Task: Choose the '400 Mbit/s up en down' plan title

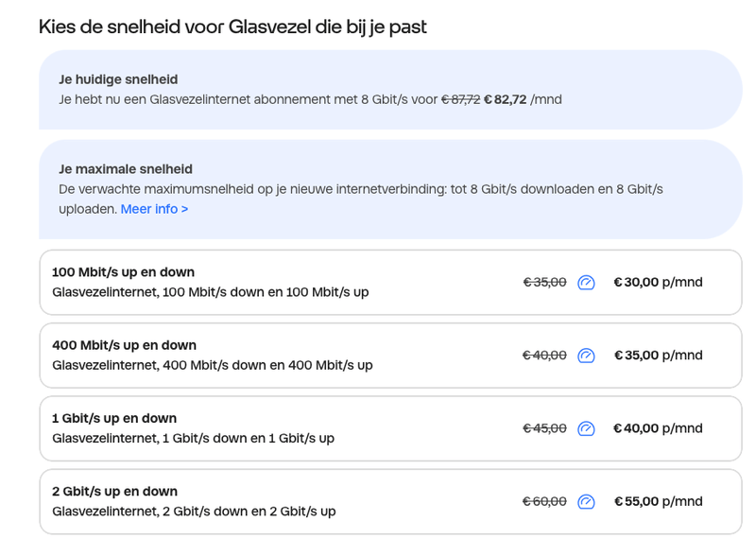Action: point(124,345)
